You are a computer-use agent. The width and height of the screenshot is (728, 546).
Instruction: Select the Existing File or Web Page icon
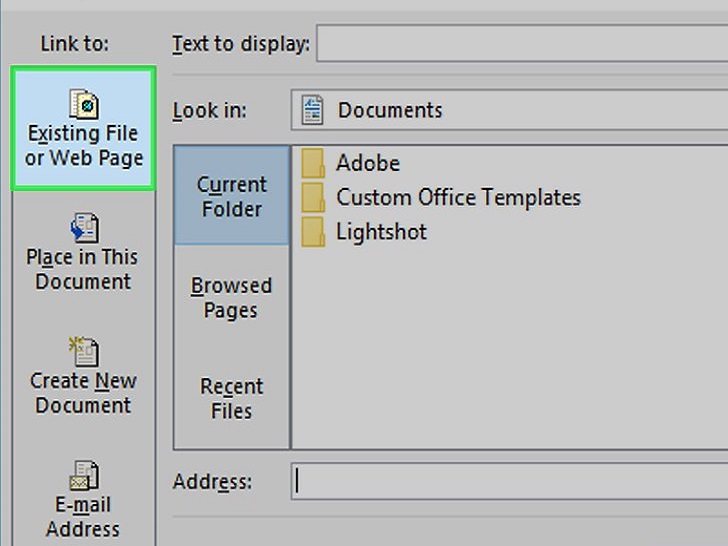click(84, 104)
